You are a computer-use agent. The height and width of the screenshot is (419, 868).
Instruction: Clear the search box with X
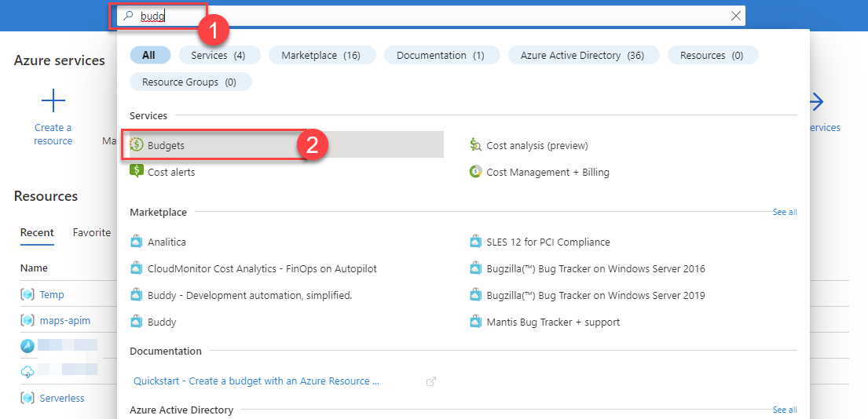click(x=736, y=16)
